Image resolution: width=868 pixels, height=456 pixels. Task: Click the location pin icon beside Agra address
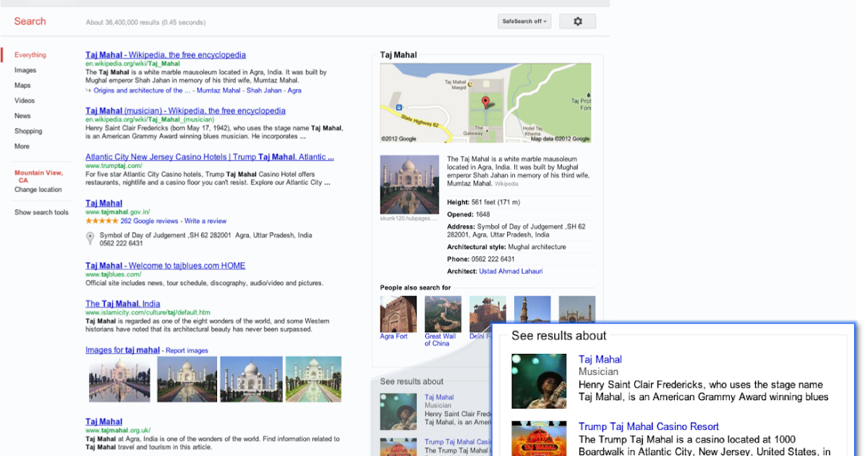coord(90,238)
